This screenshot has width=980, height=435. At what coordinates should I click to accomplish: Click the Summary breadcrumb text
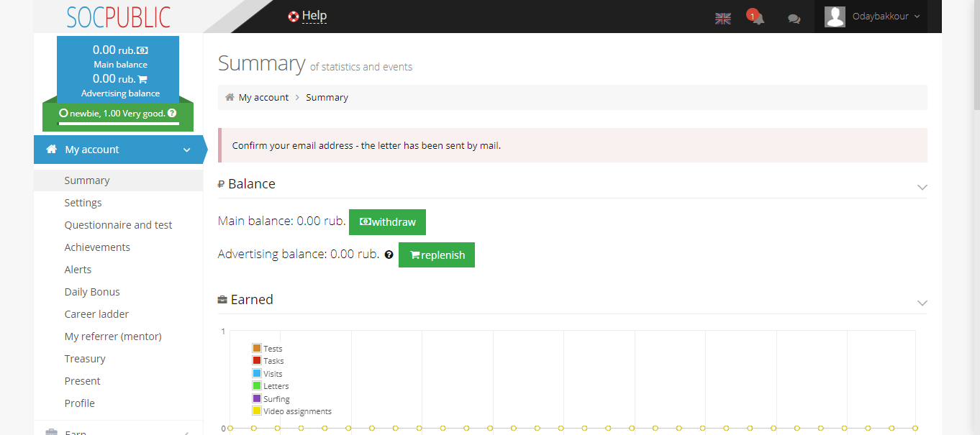[x=327, y=97]
